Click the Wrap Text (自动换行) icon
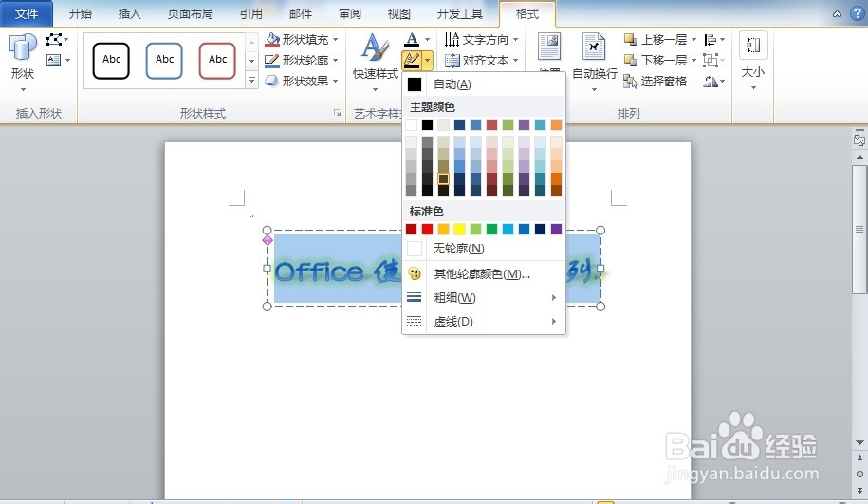The width and height of the screenshot is (868, 504). (594, 47)
